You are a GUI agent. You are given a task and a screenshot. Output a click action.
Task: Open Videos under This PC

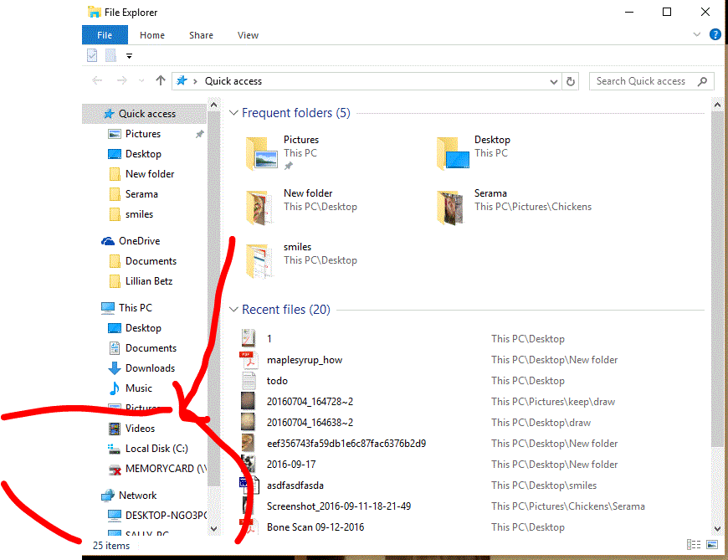[x=140, y=428]
